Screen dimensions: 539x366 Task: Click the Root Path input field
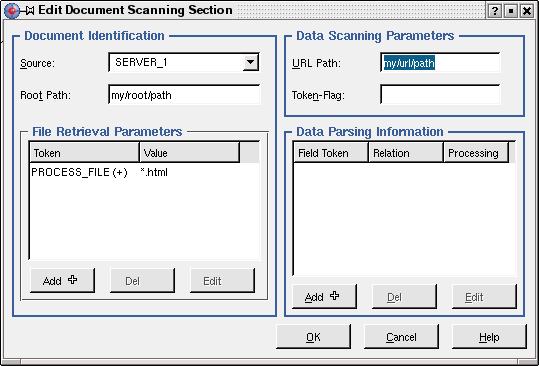tap(184, 95)
